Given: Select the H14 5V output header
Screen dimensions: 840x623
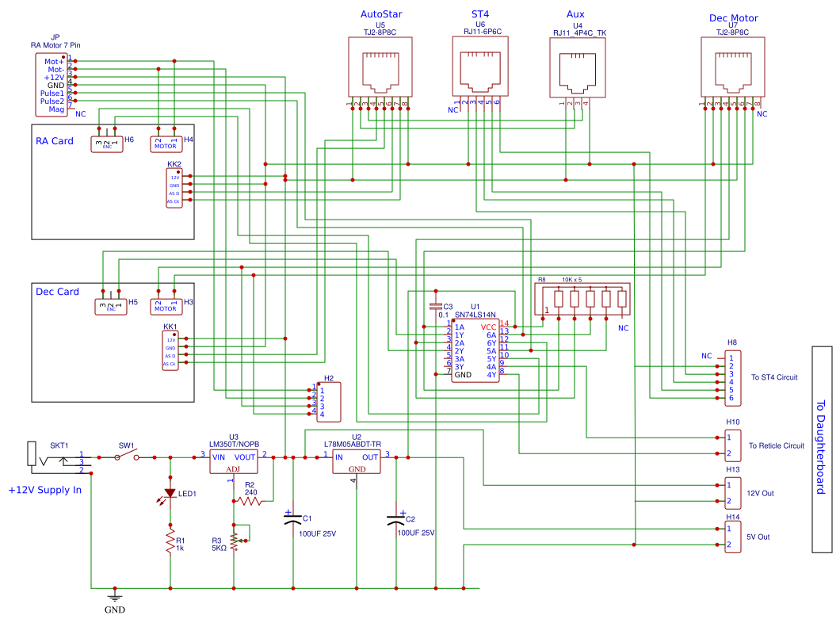Looking at the screenshot, I should [733, 537].
